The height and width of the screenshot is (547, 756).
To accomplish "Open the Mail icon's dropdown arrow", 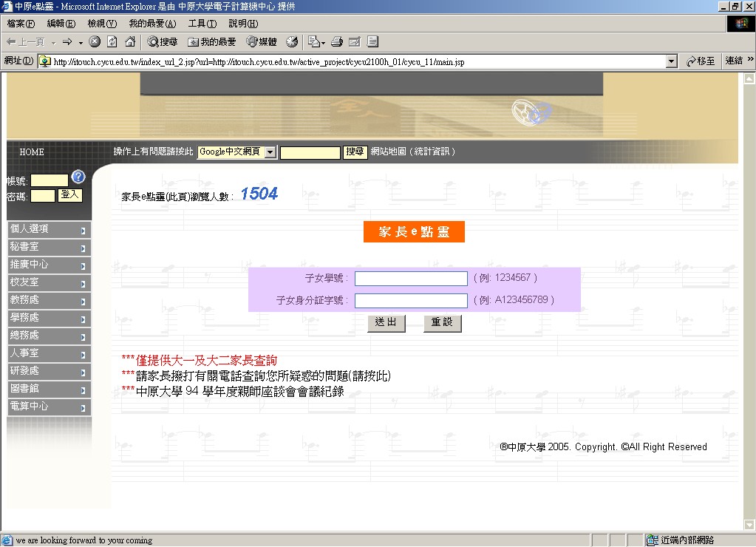I will [x=323, y=43].
